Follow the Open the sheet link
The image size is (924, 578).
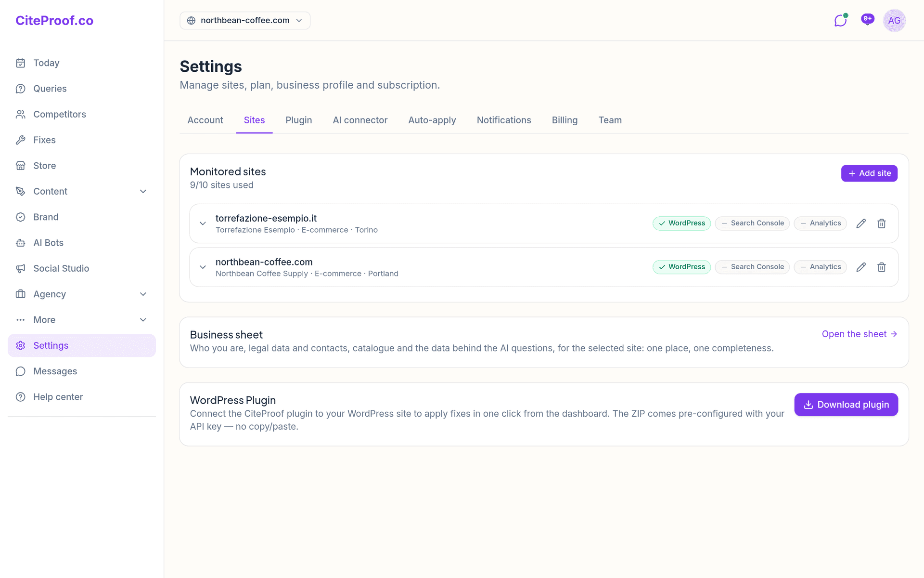tap(860, 334)
